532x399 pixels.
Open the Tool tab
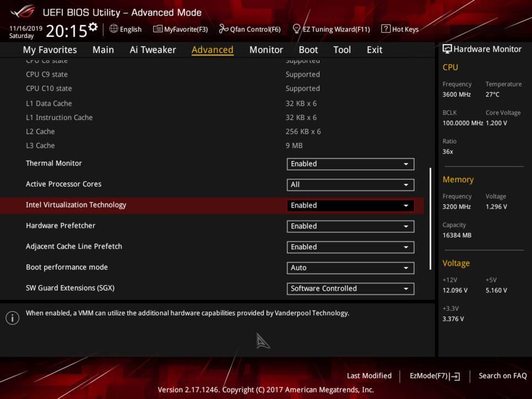click(x=342, y=50)
